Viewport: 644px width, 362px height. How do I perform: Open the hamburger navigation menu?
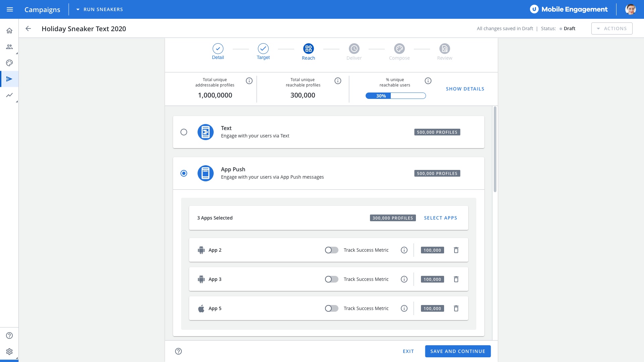10,9
